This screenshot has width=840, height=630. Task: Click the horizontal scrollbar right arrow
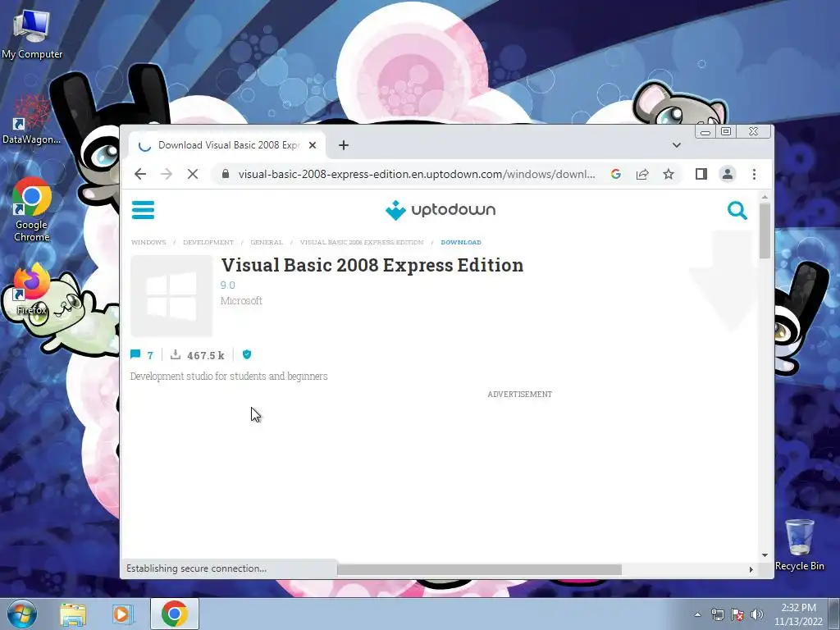(751, 569)
